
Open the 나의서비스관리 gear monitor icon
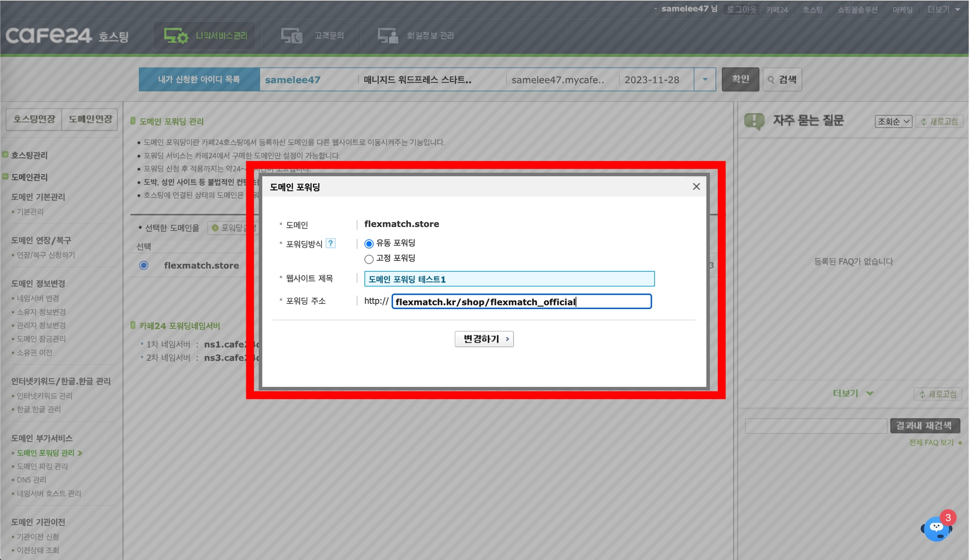coord(176,36)
